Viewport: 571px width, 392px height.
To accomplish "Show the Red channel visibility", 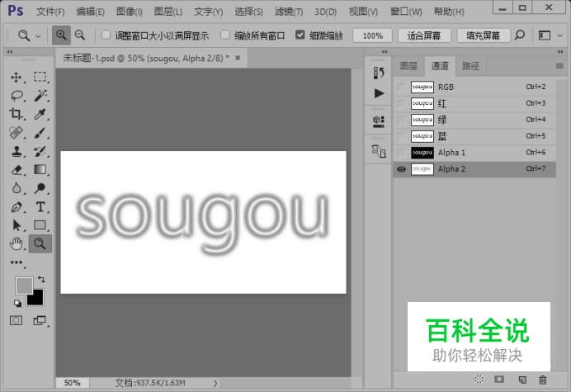I will click(x=401, y=103).
